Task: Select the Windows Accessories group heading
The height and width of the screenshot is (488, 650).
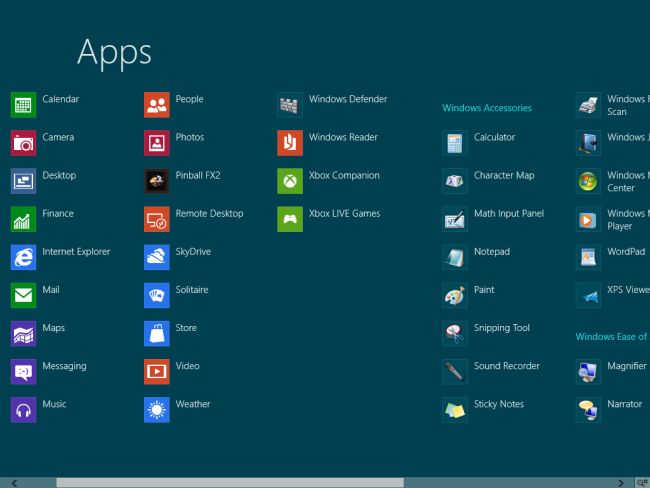Action: point(487,108)
